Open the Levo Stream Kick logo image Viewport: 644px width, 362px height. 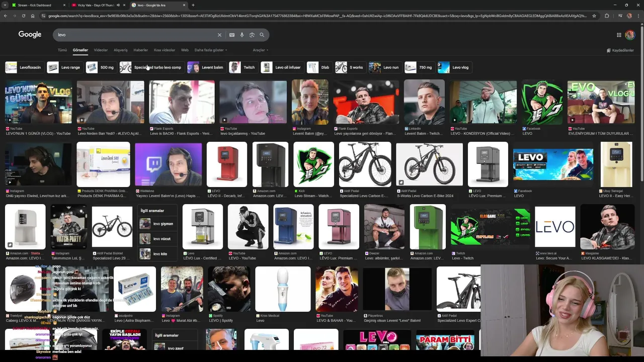coord(313,165)
